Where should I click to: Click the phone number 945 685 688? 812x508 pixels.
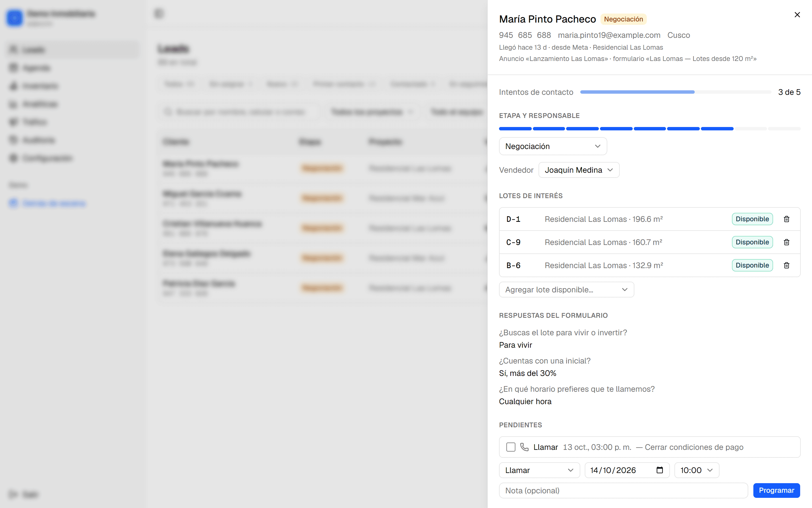coord(525,35)
